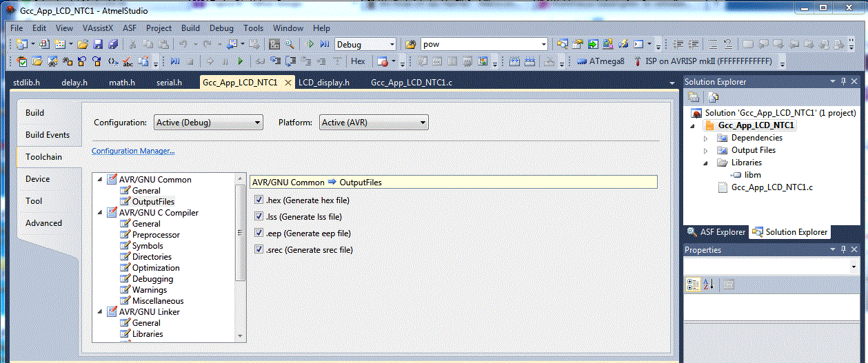Click the Step Into debug icon
Image resolution: width=868 pixels, height=363 pixels.
275,61
